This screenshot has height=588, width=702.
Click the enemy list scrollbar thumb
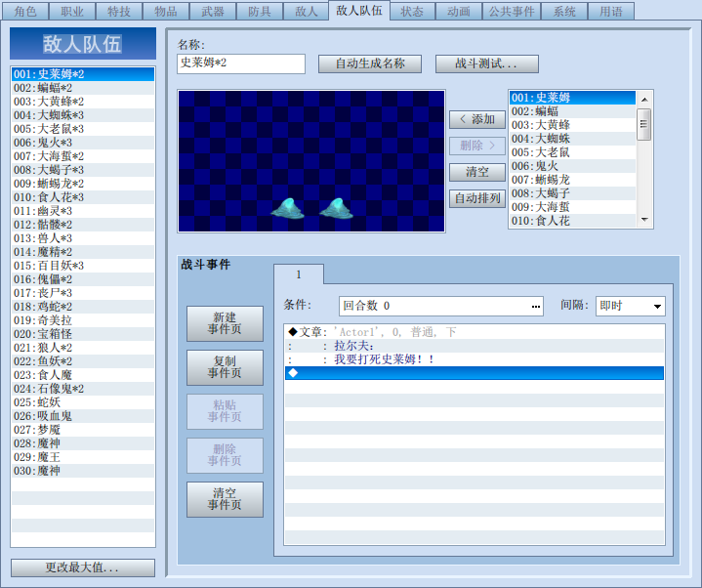point(643,124)
